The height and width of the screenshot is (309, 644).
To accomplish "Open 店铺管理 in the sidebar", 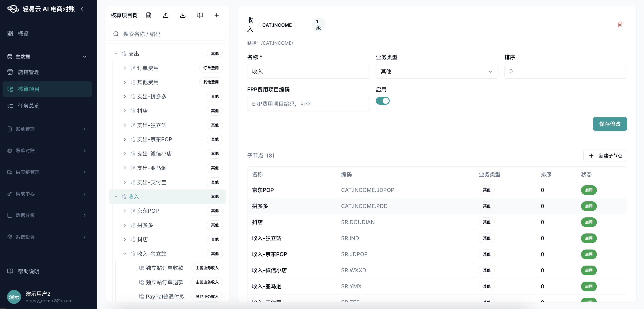I will pos(47,72).
